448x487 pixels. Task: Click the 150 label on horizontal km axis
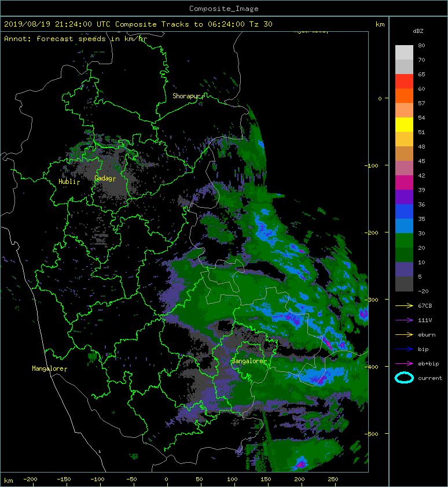tap(266, 479)
